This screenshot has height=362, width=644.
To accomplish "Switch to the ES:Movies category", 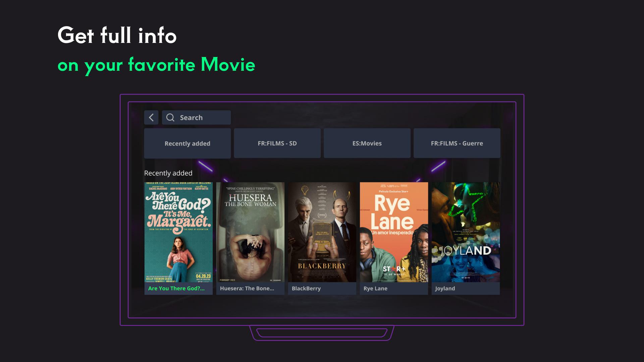I will pyautogui.click(x=367, y=143).
